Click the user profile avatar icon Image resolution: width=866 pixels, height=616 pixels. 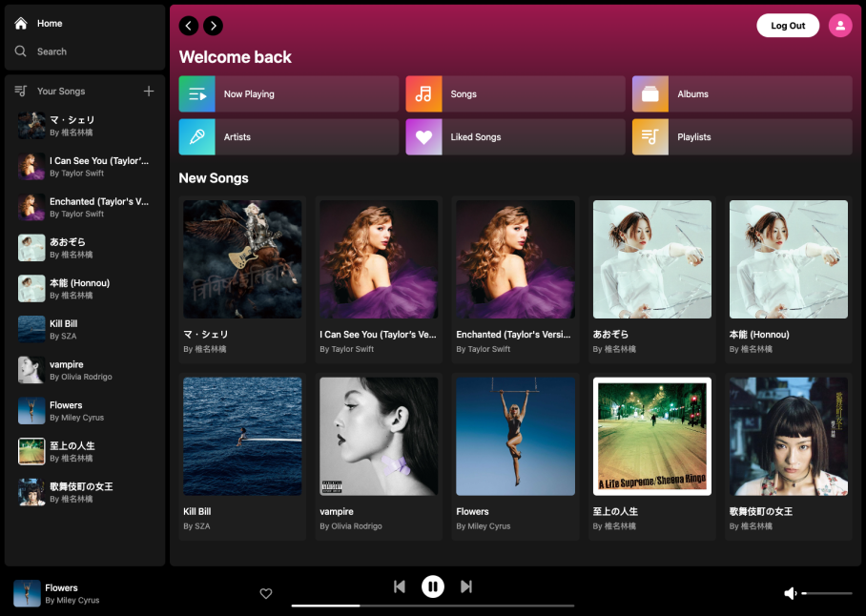coord(840,26)
